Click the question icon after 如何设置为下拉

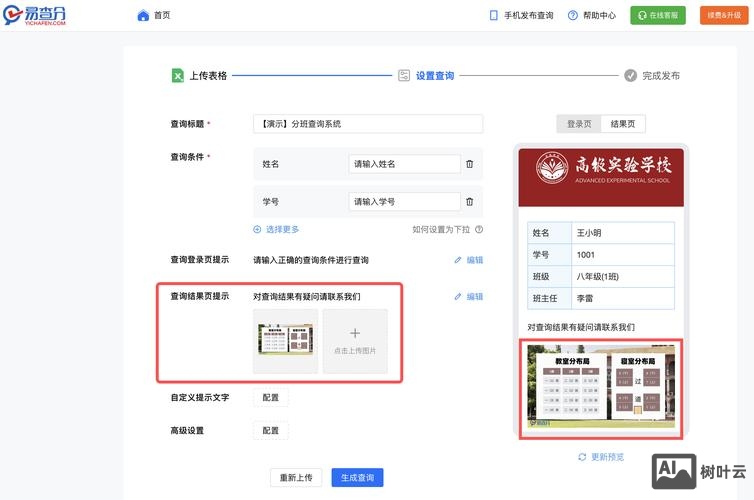pos(479,229)
